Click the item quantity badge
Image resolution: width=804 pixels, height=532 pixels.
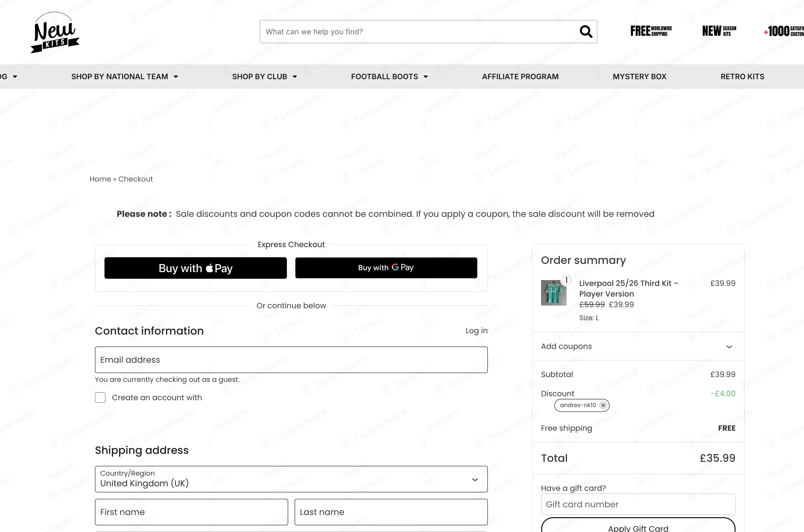pyautogui.click(x=566, y=280)
